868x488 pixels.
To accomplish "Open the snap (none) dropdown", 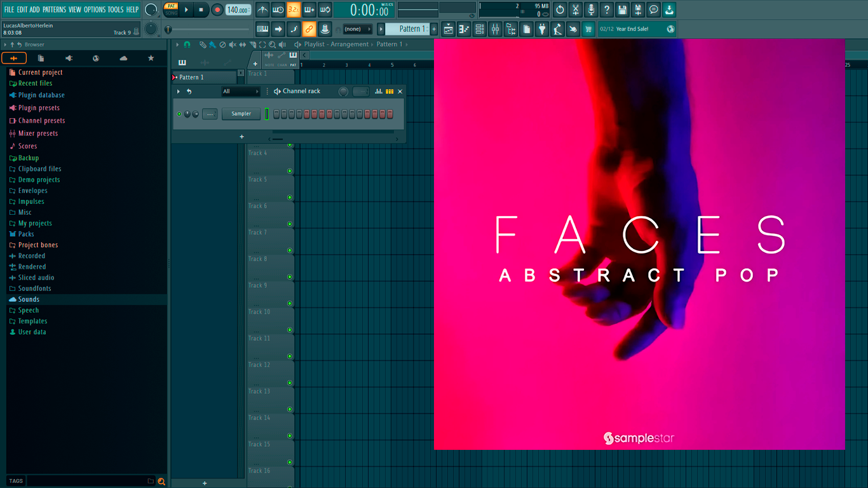I will coord(358,29).
